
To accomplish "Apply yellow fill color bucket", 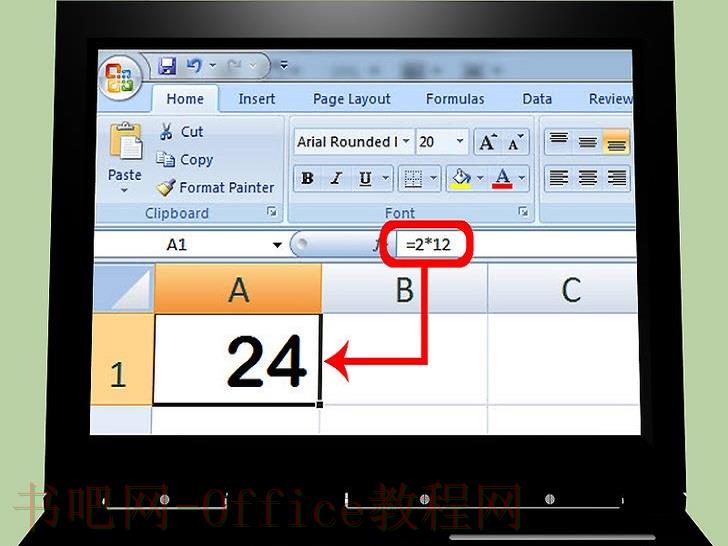I will pos(461,178).
